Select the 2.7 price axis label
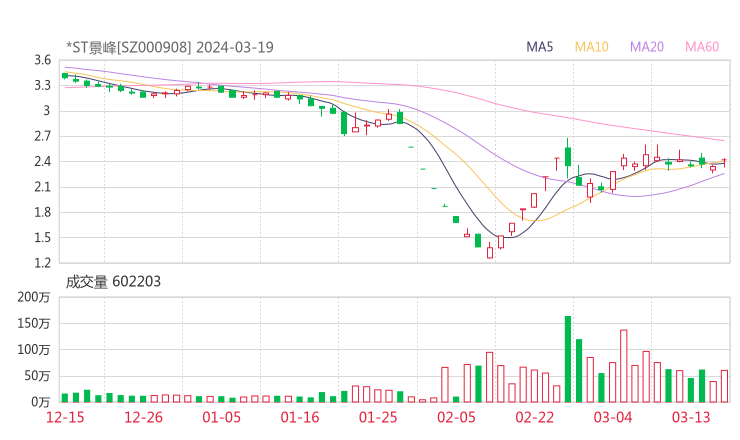 coord(42,136)
